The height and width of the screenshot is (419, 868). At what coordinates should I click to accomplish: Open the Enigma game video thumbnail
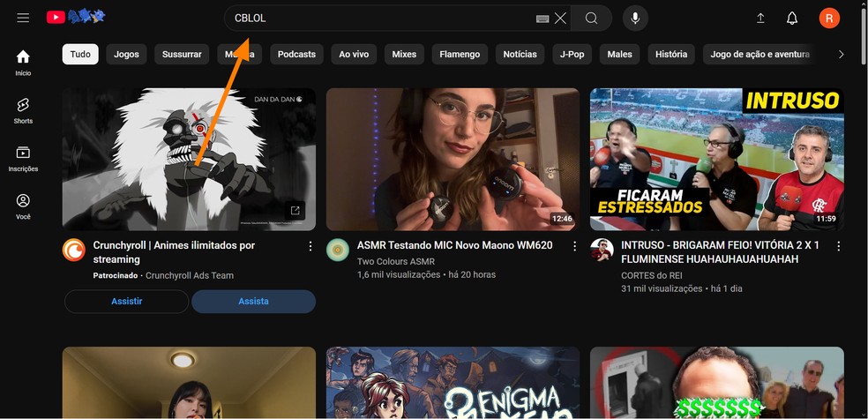click(453, 383)
